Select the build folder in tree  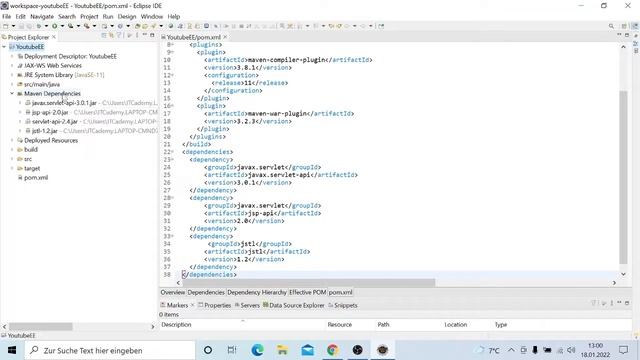tap(31, 149)
